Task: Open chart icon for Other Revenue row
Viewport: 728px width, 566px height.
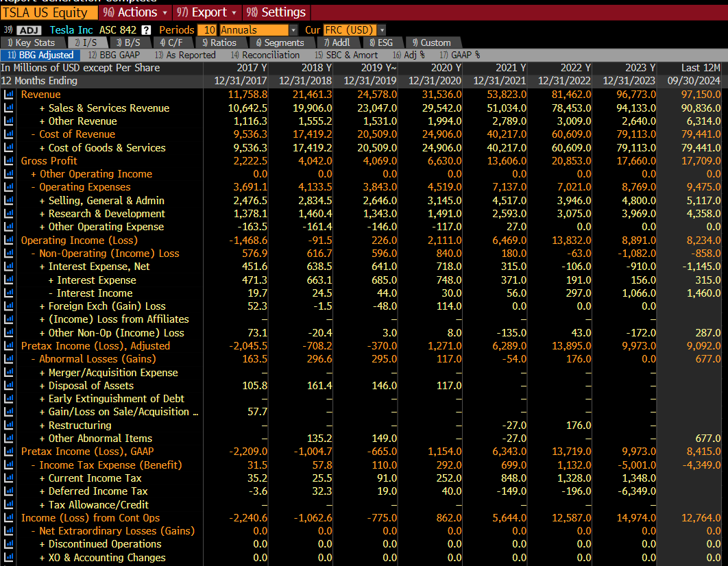Action: (x=8, y=121)
